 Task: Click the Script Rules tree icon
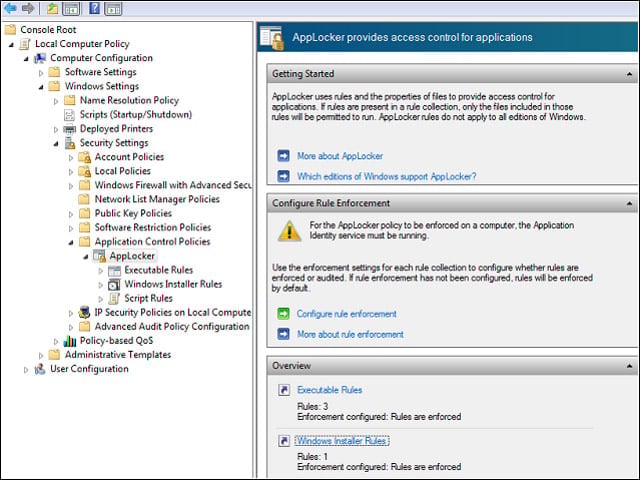coord(114,298)
